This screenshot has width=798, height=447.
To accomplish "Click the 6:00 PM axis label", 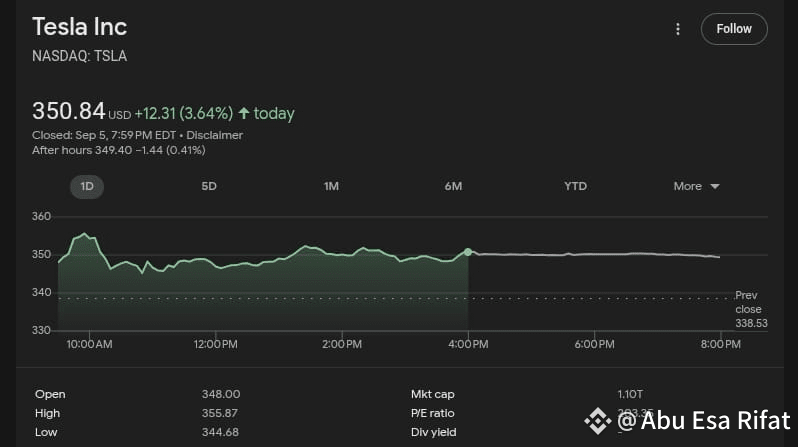I will click(x=594, y=344).
